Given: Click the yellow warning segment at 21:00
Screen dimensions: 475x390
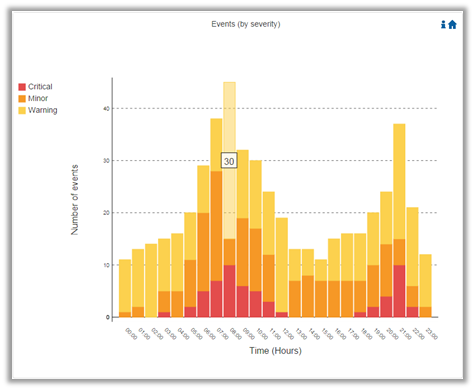Looking at the screenshot, I should (x=399, y=181).
